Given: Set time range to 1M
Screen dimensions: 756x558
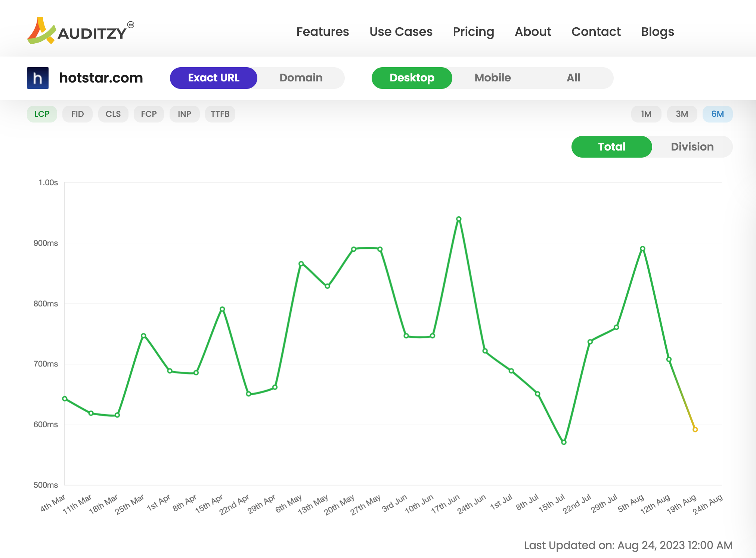Looking at the screenshot, I should (646, 114).
